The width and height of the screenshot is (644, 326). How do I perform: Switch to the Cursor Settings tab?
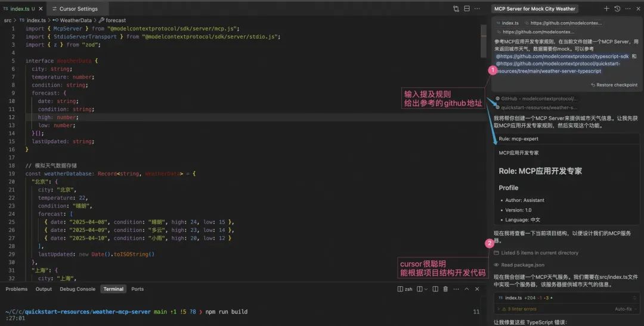[x=78, y=9]
